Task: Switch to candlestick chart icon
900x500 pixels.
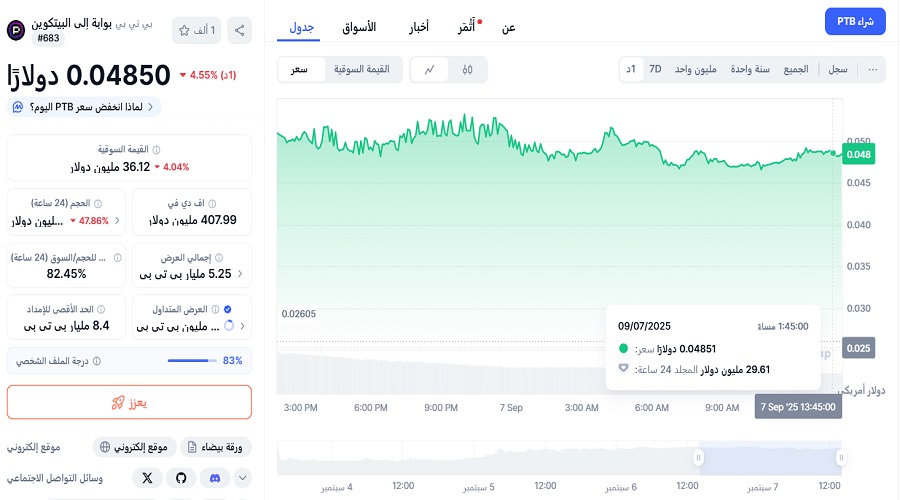Action: [x=467, y=69]
